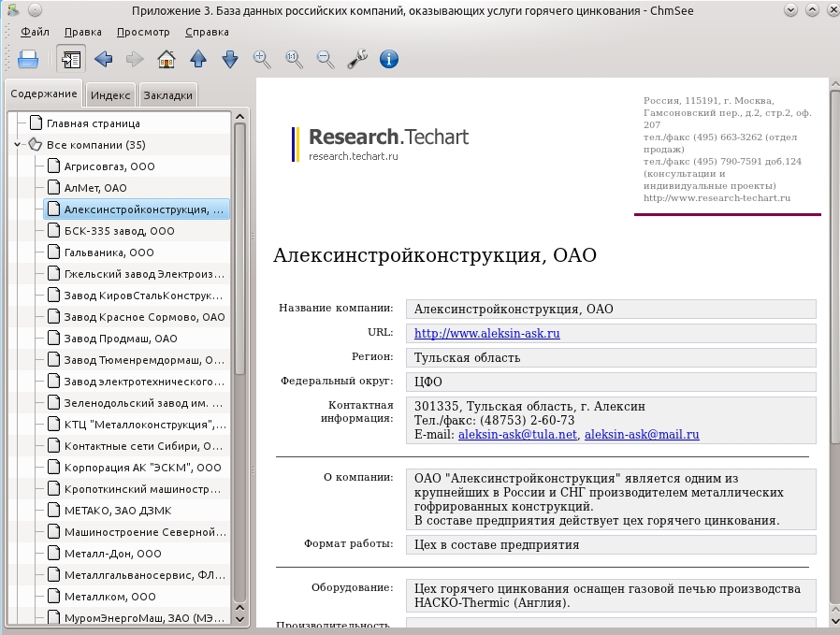Click the Research.Techart logo

[x=381, y=144]
